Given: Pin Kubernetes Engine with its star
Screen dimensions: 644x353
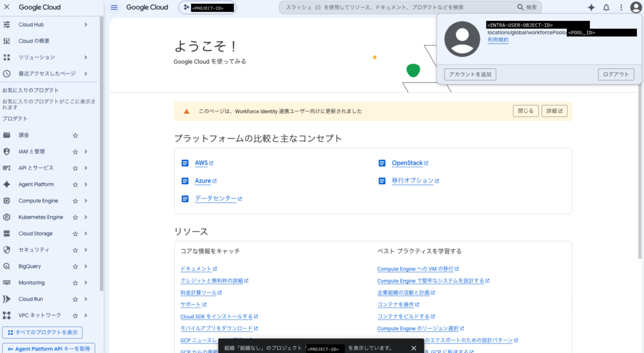Looking at the screenshot, I should coord(75,217).
